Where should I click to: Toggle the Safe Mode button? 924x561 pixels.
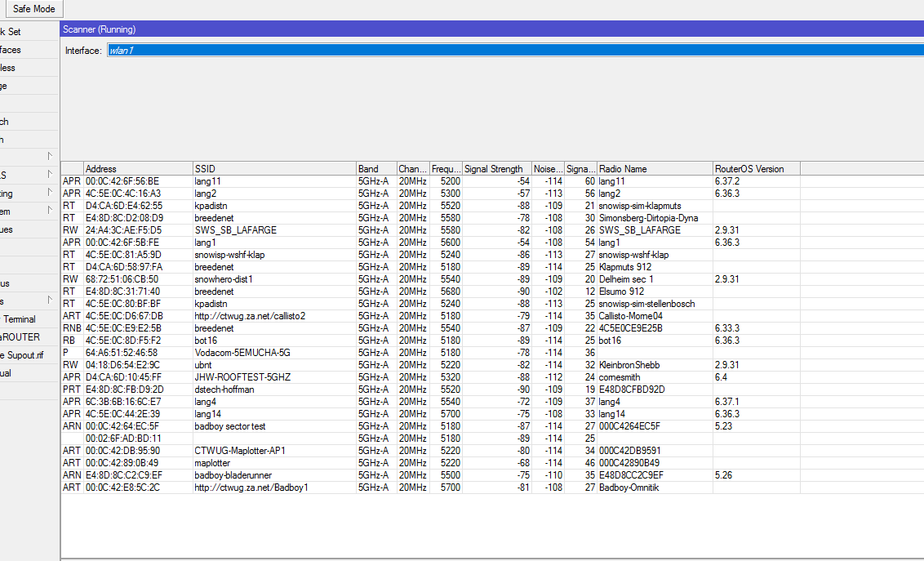coord(33,9)
